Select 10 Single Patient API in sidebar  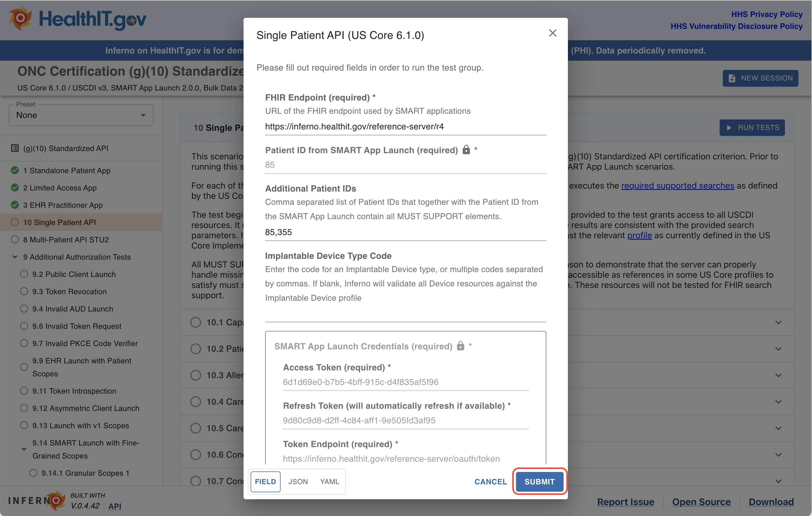81,222
